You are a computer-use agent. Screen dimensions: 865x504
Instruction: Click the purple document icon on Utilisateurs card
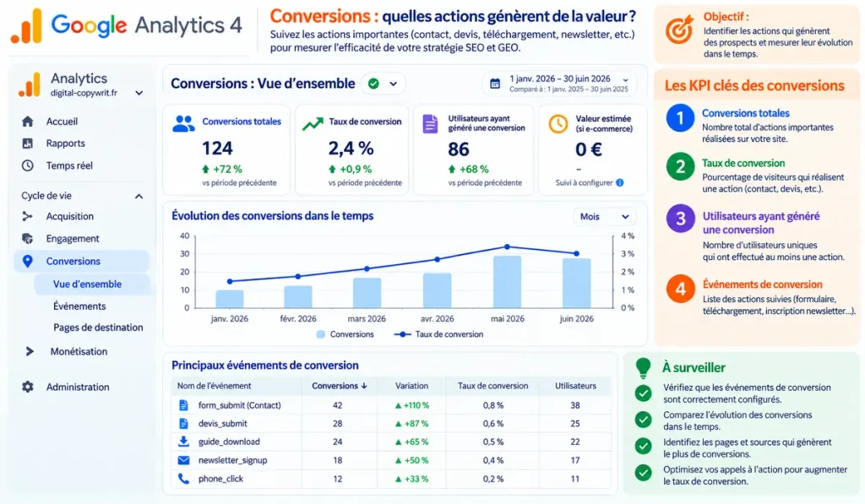coord(430,124)
